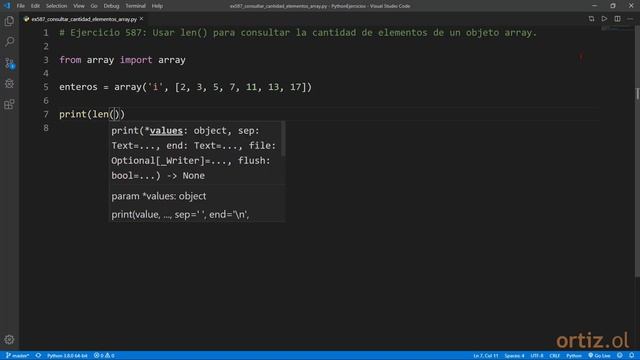Screen dimensions: 640x360
Task: Open the File menu
Action: (21, 6)
